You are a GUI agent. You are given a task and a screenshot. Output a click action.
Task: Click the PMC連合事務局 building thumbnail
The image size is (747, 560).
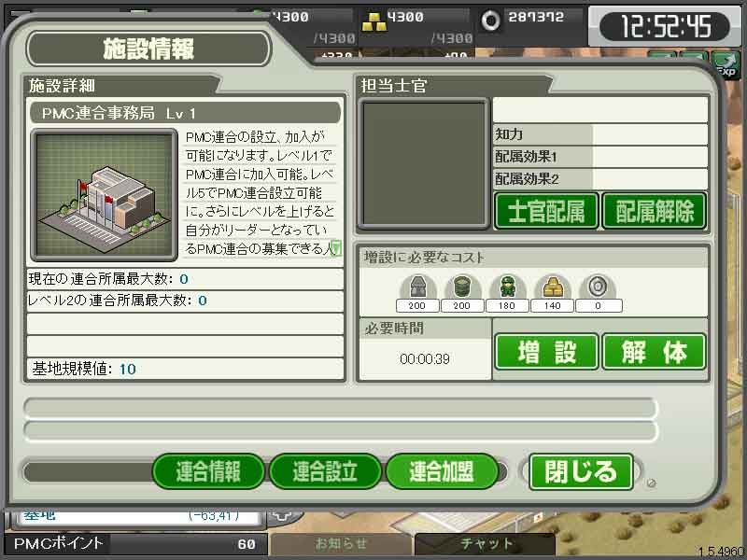click(x=105, y=195)
